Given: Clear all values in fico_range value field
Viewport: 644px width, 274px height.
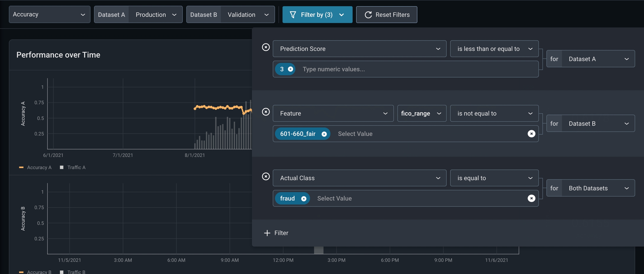Looking at the screenshot, I should click(531, 134).
